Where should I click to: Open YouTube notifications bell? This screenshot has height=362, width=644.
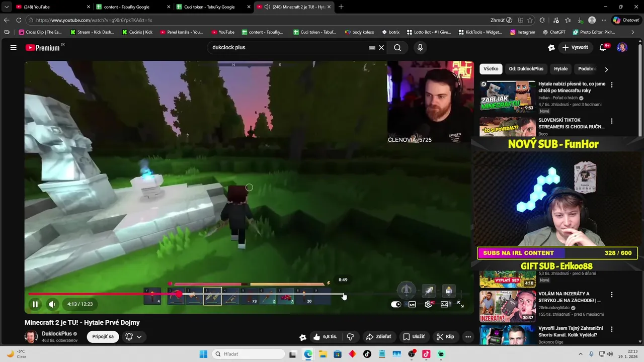pyautogui.click(x=603, y=48)
